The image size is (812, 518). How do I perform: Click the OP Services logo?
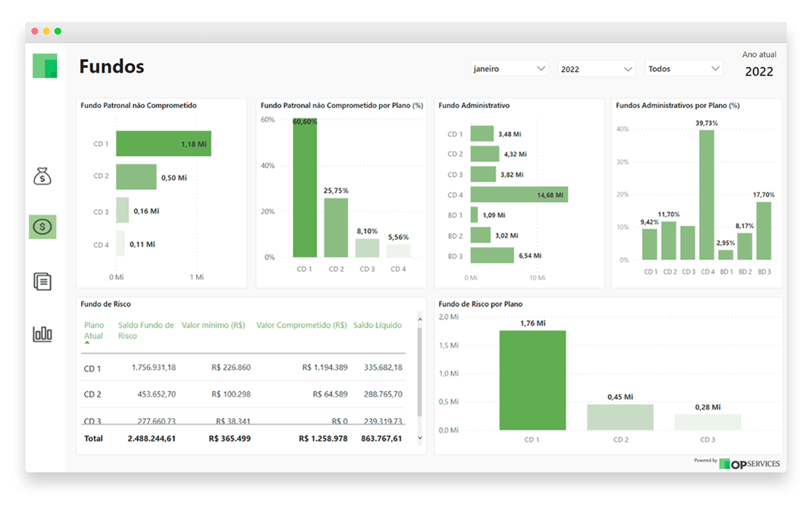coord(749,463)
